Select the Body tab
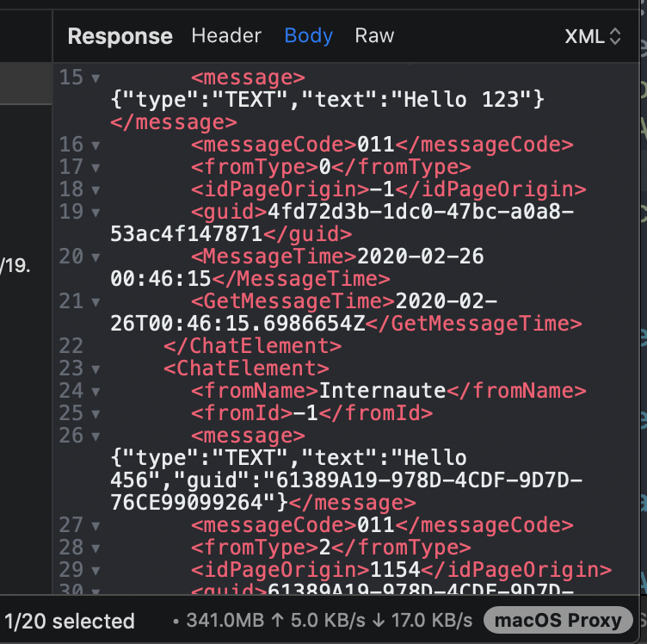 (308, 35)
